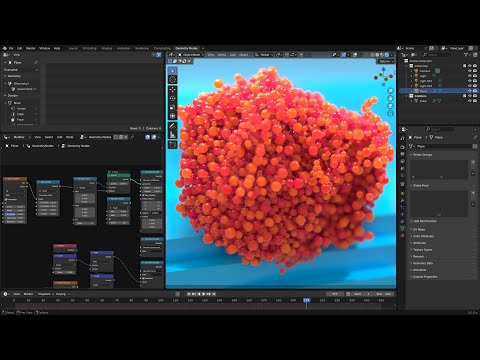Open the viewport Options button
Viewport: 480px width, 360px height.
click(385, 61)
